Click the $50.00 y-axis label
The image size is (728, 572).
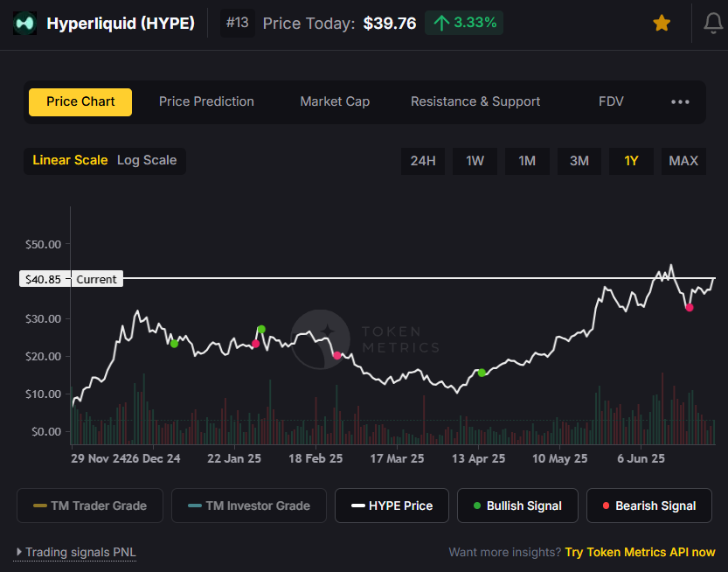click(43, 244)
